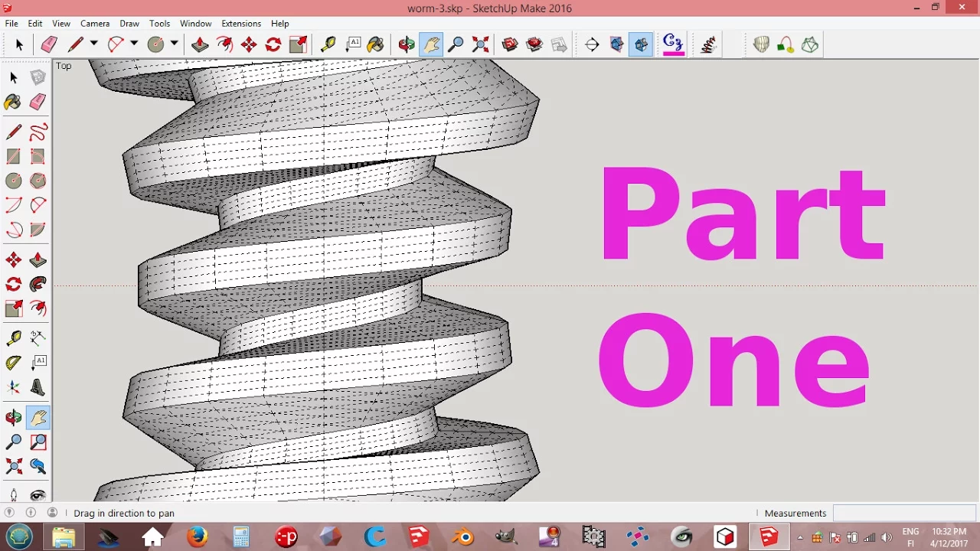Select the Rectangle tool in left tool set
This screenshot has height=551, width=980.
point(14,156)
